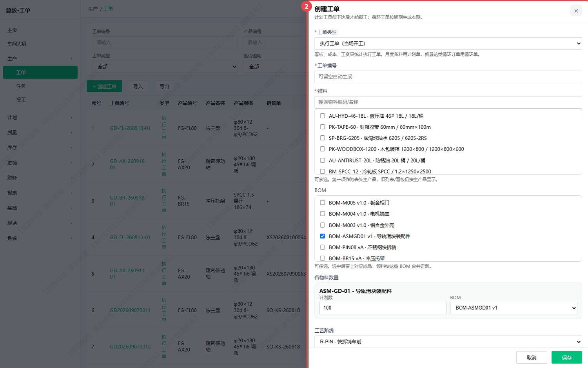This screenshot has width=588, height=368.
Task: Select the 工单 sidebar item
Action: (40, 73)
